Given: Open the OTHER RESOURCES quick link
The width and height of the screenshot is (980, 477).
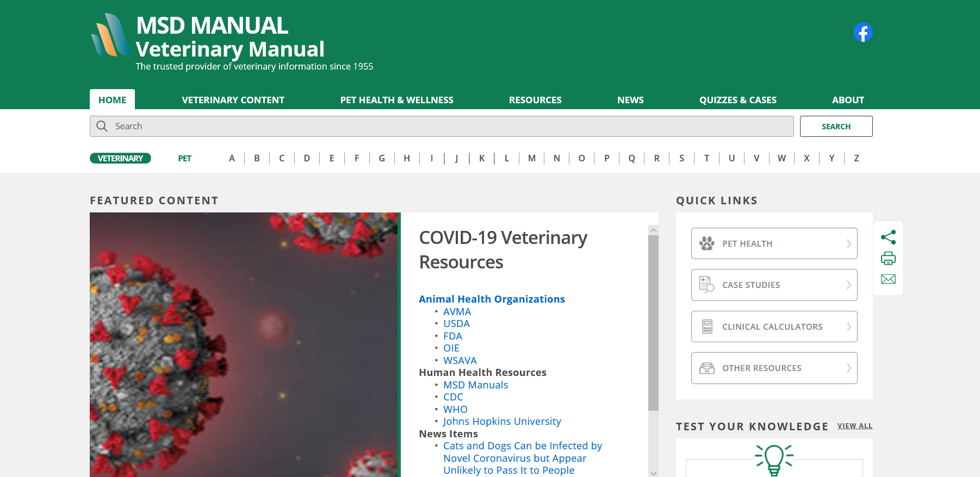Looking at the screenshot, I should pos(774,368).
